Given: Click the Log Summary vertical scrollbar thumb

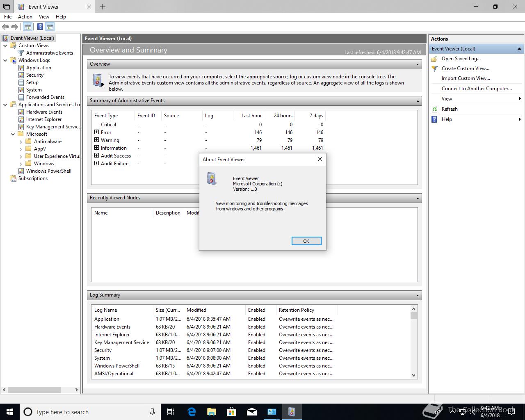Looking at the screenshot, I should (413, 315).
